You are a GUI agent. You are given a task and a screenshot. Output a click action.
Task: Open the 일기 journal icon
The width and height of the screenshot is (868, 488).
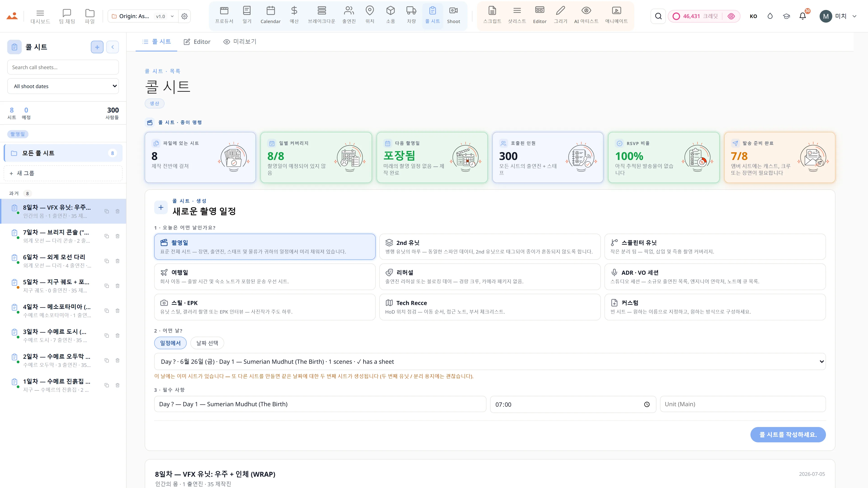[247, 16]
